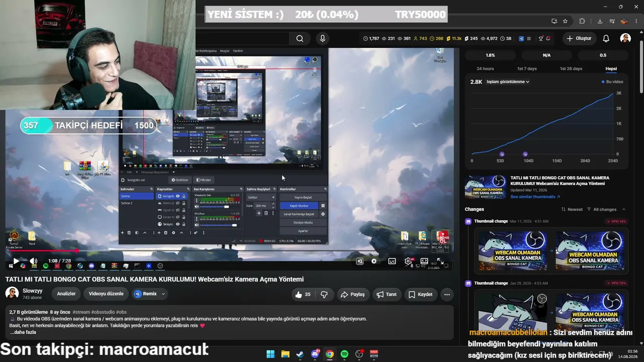The image size is (644, 362).
Task: Start voice search with the microphone icon
Action: pos(323,39)
